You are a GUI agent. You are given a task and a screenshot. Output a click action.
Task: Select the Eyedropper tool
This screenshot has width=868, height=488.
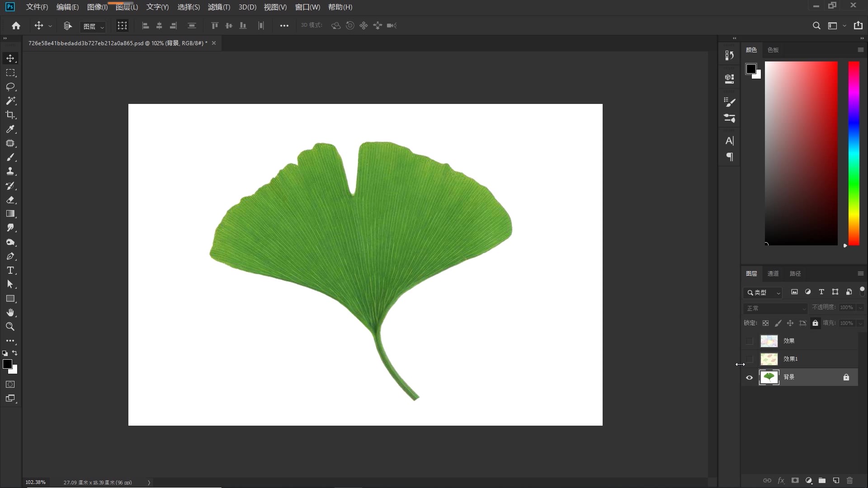pyautogui.click(x=10, y=129)
